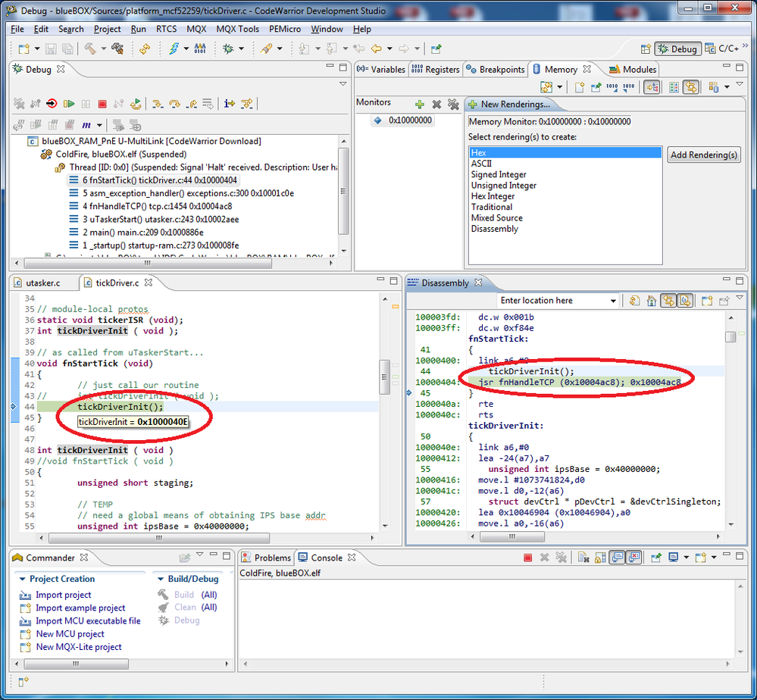757x700 pixels.
Task: Remove the 0x10000000 memory monitor
Action: 437,104
